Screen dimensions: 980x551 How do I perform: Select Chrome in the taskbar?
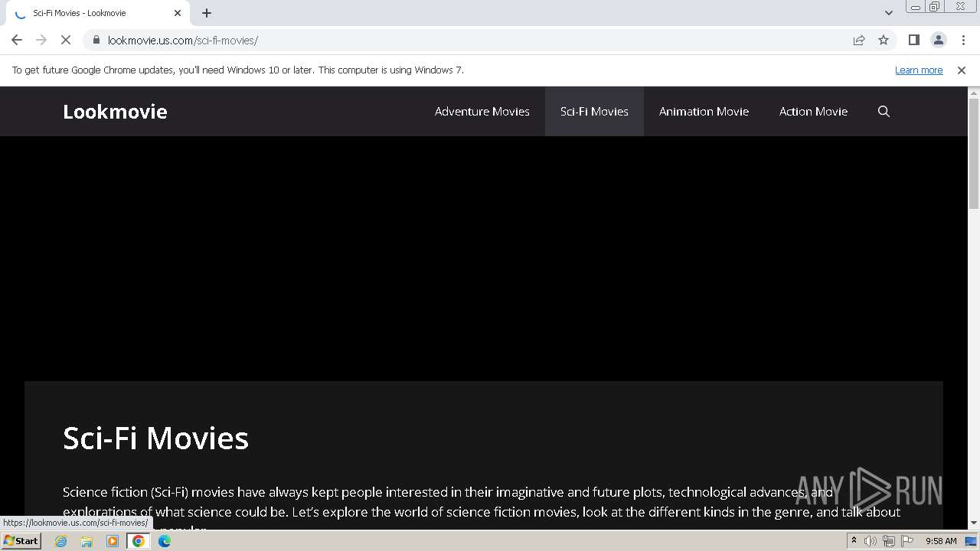(x=139, y=541)
